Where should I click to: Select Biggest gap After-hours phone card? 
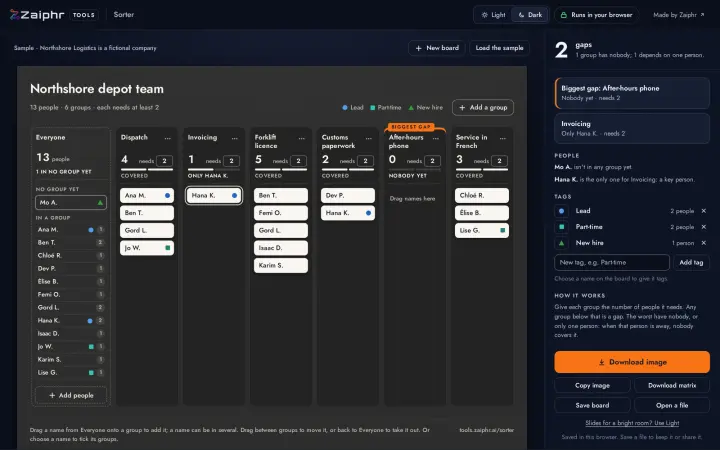pyautogui.click(x=632, y=93)
